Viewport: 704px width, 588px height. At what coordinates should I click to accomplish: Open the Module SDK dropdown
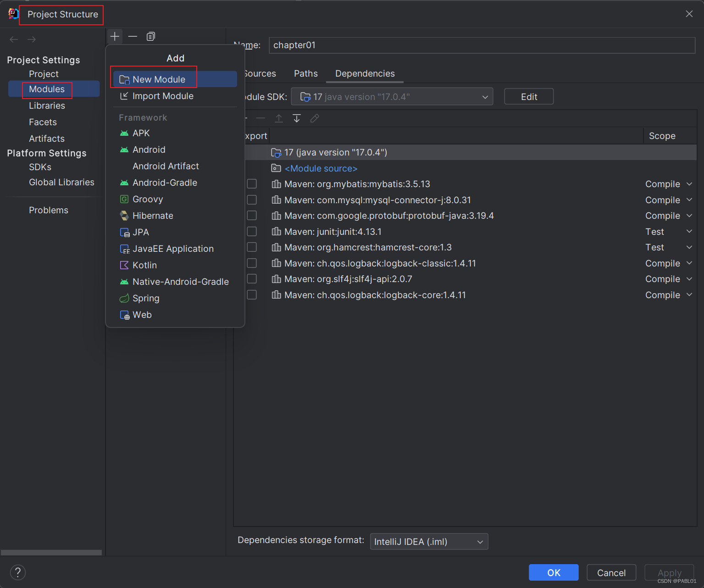pos(392,97)
